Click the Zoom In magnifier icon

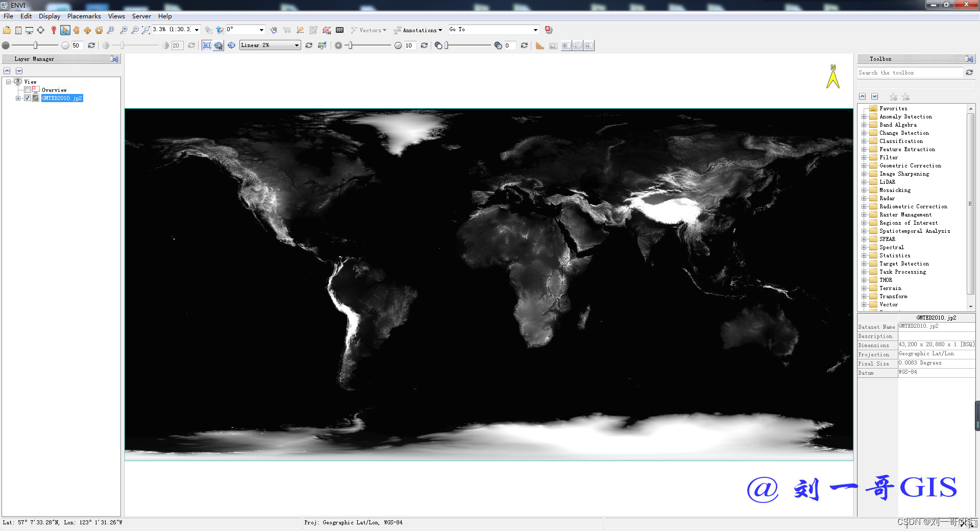[124, 30]
